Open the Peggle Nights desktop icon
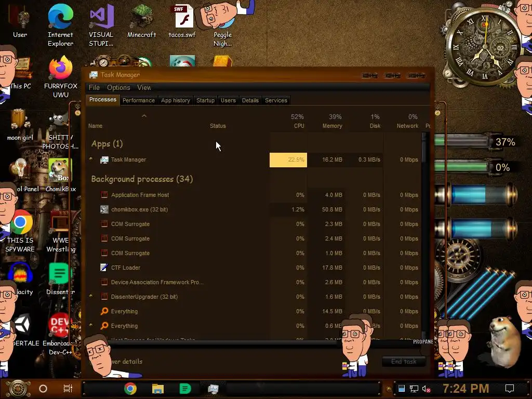Image resolution: width=532 pixels, height=399 pixels. point(222,25)
